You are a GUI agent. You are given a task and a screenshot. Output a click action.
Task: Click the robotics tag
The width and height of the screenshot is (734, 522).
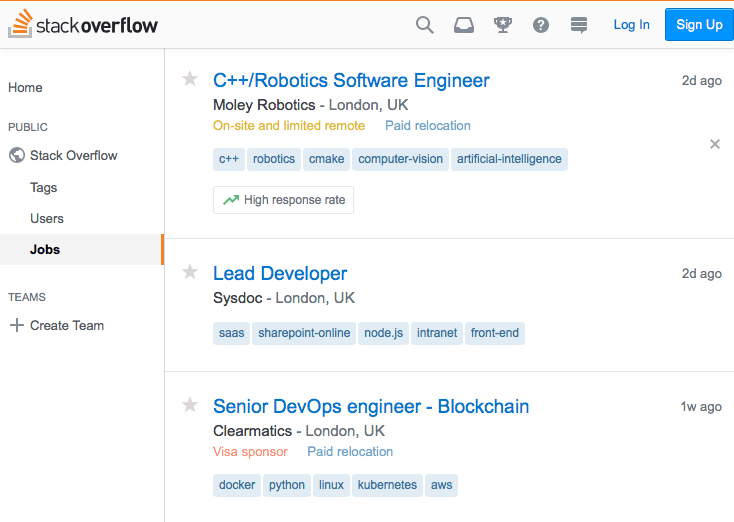[274, 159]
